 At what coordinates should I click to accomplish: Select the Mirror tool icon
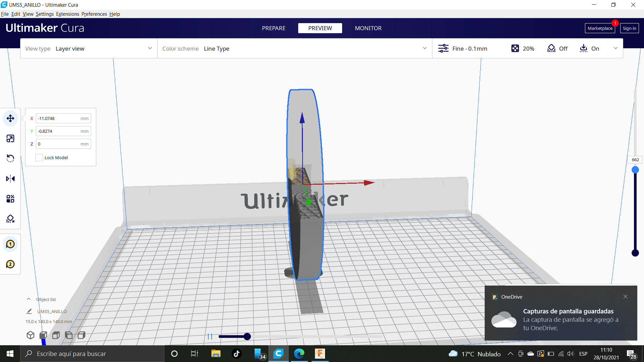coord(10,179)
